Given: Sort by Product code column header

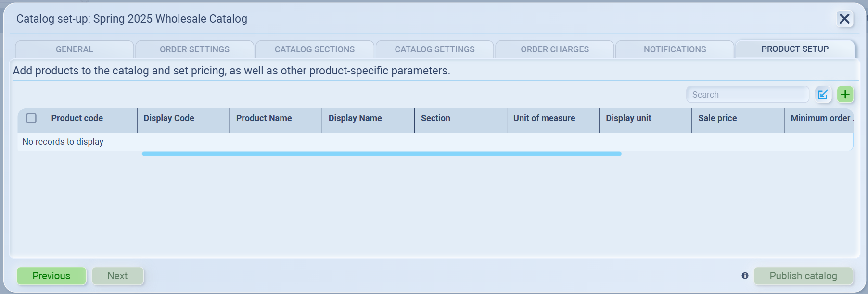Looking at the screenshot, I should 77,118.
